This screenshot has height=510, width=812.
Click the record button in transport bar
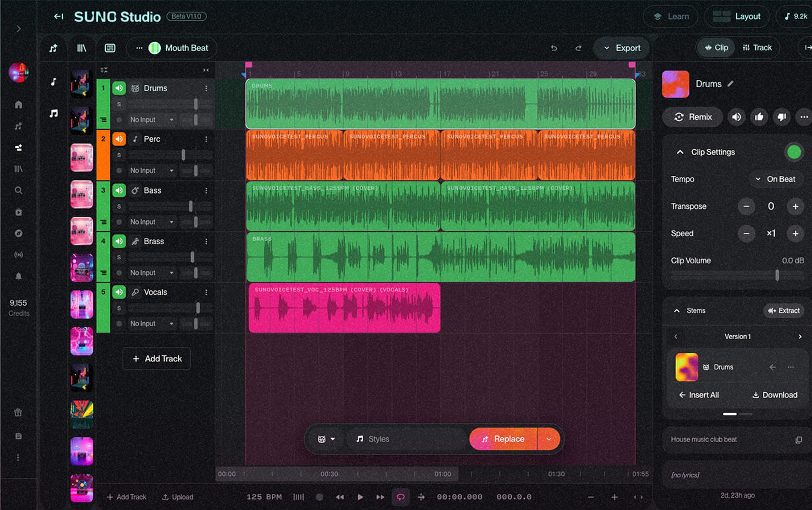coord(320,497)
